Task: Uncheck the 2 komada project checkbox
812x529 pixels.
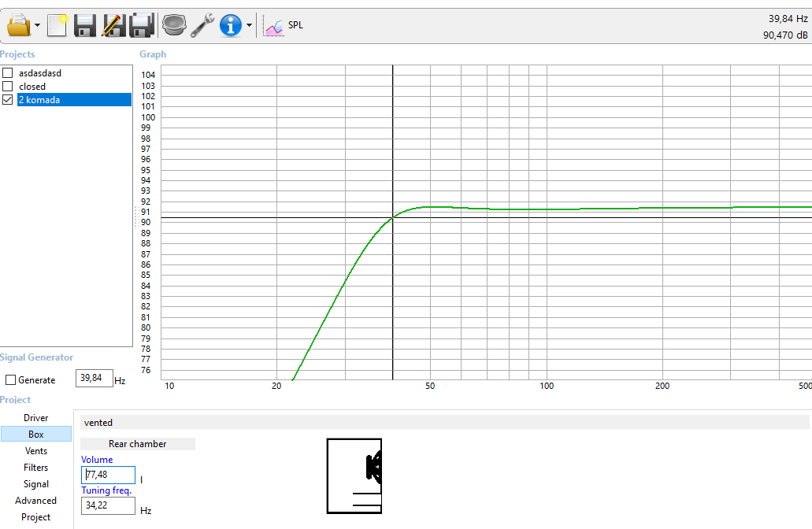Action: click(8, 99)
